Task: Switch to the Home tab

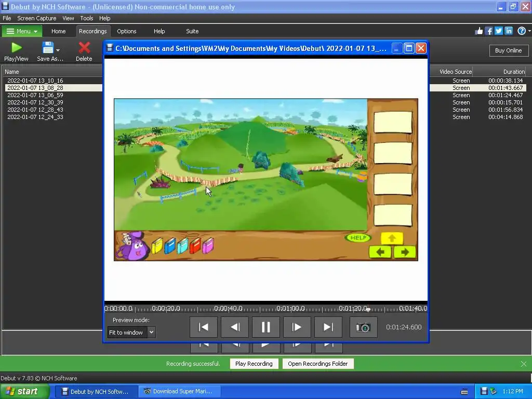Action: 58,31
